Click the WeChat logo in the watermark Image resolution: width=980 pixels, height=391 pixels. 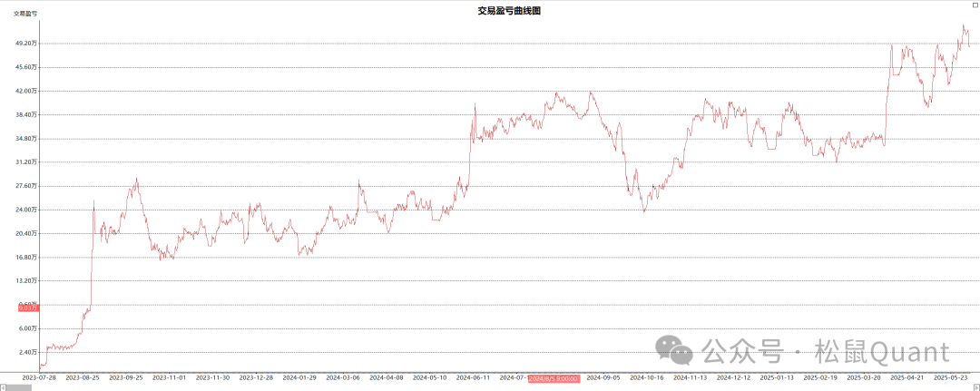coord(676,350)
